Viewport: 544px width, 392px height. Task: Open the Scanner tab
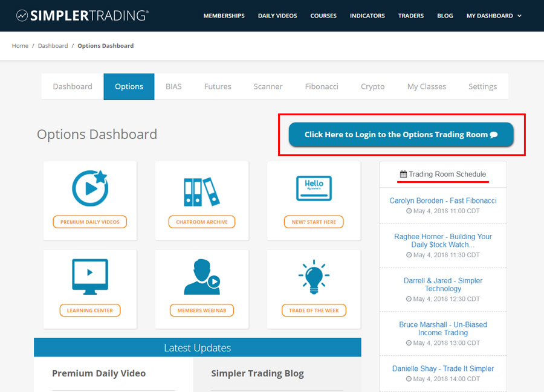[x=268, y=86]
